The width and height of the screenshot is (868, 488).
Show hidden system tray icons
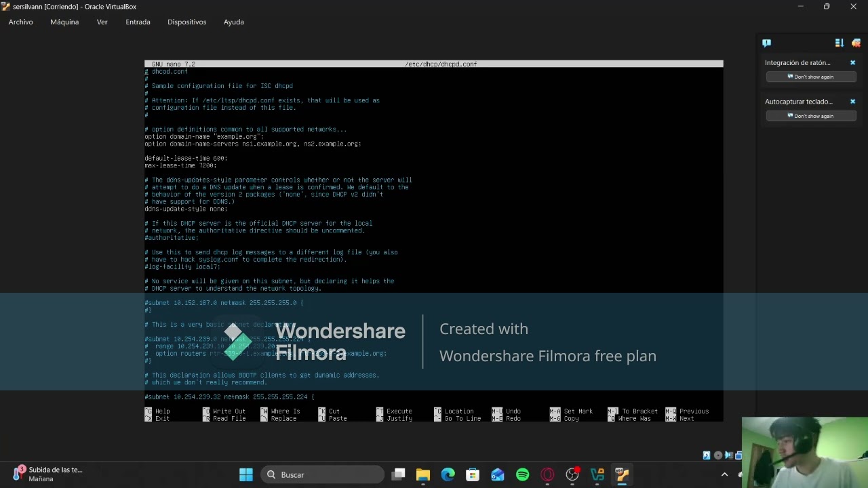(x=724, y=474)
